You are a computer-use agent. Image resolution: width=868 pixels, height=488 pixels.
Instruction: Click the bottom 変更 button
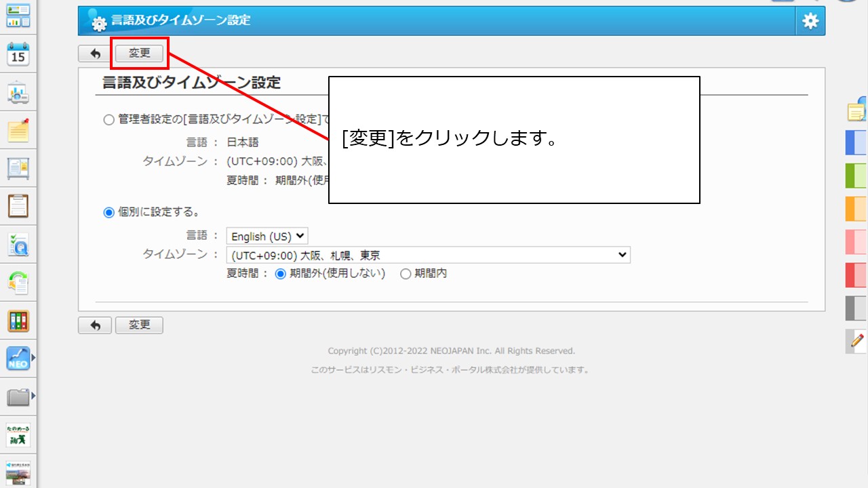139,325
